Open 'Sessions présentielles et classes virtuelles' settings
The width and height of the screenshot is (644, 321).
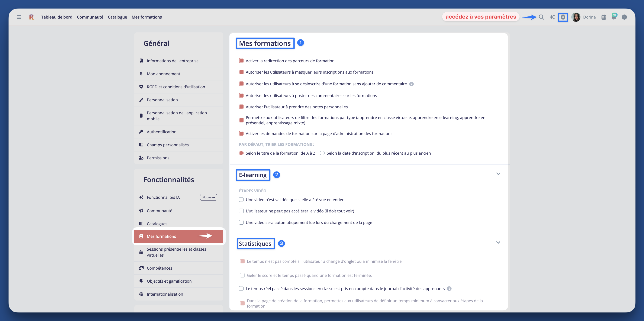tap(176, 252)
